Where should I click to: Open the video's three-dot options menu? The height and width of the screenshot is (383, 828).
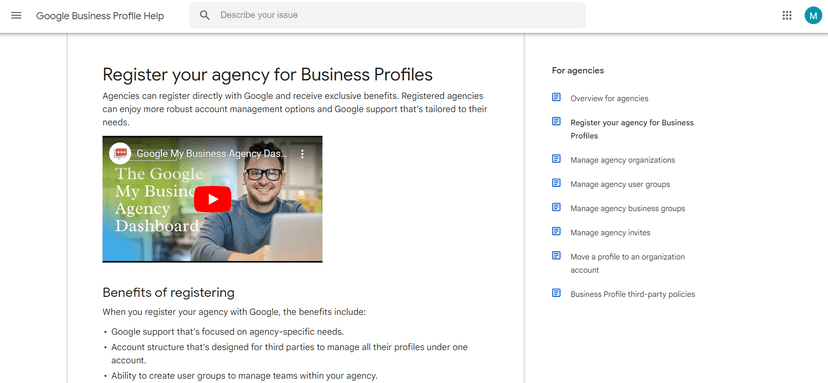(303, 154)
